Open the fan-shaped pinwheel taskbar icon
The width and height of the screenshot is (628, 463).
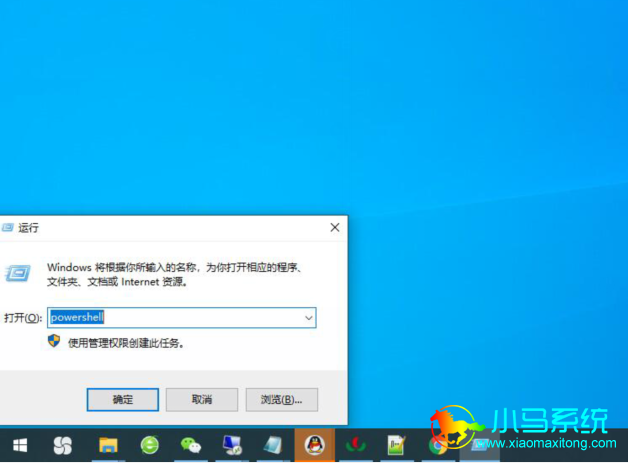pyautogui.click(x=63, y=445)
